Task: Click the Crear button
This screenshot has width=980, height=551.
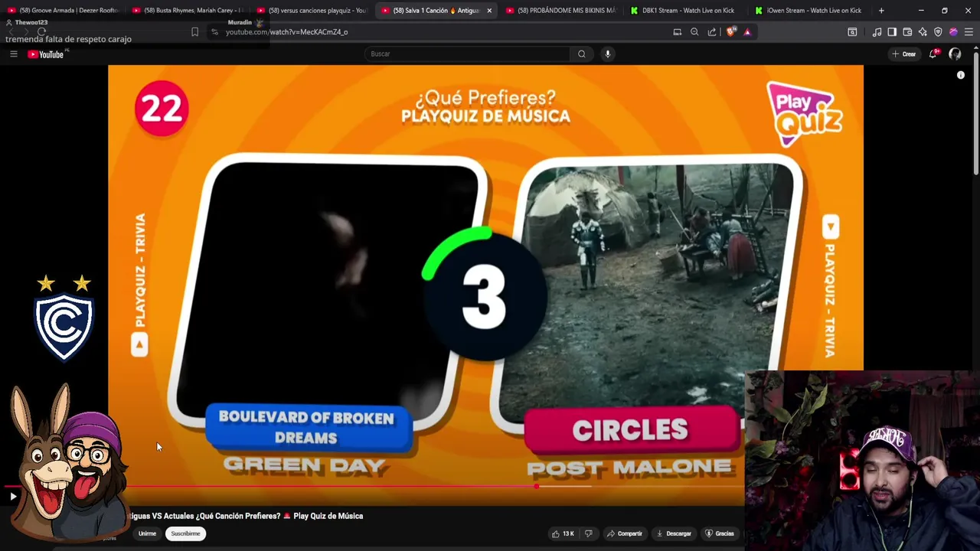Action: (x=904, y=54)
